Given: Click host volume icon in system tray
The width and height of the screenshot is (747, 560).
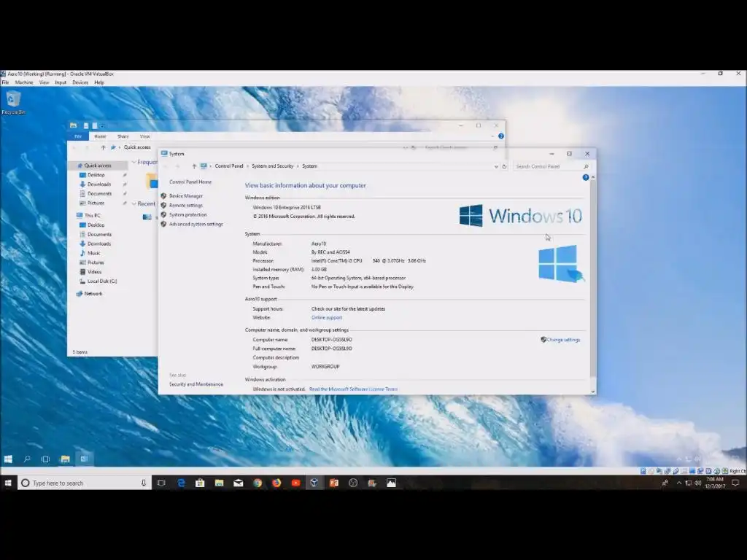Looking at the screenshot, I should tap(697, 483).
